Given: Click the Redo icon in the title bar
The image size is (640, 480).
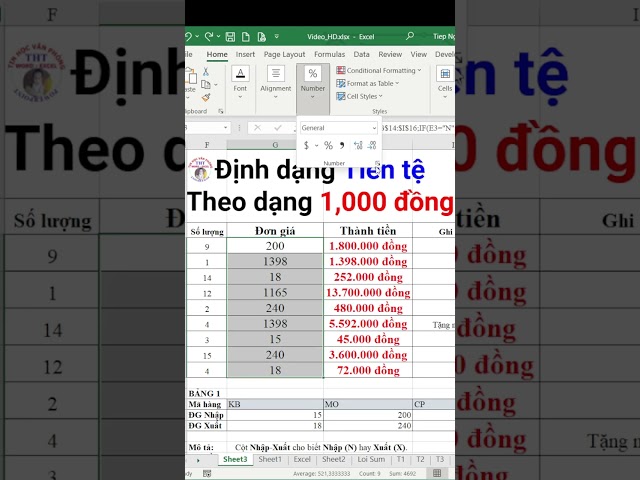Looking at the screenshot, I should pos(209,37).
